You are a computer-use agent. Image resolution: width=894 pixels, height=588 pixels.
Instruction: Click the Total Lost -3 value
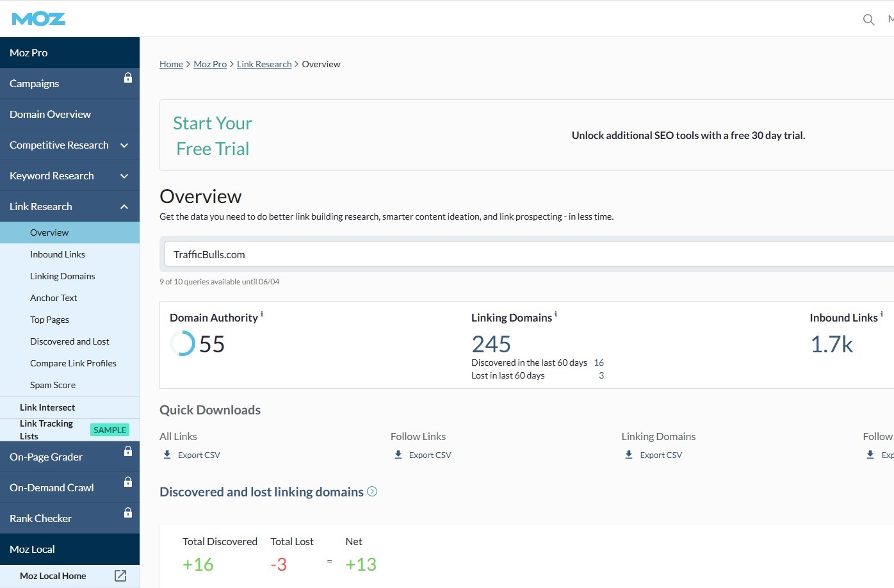coord(279,564)
